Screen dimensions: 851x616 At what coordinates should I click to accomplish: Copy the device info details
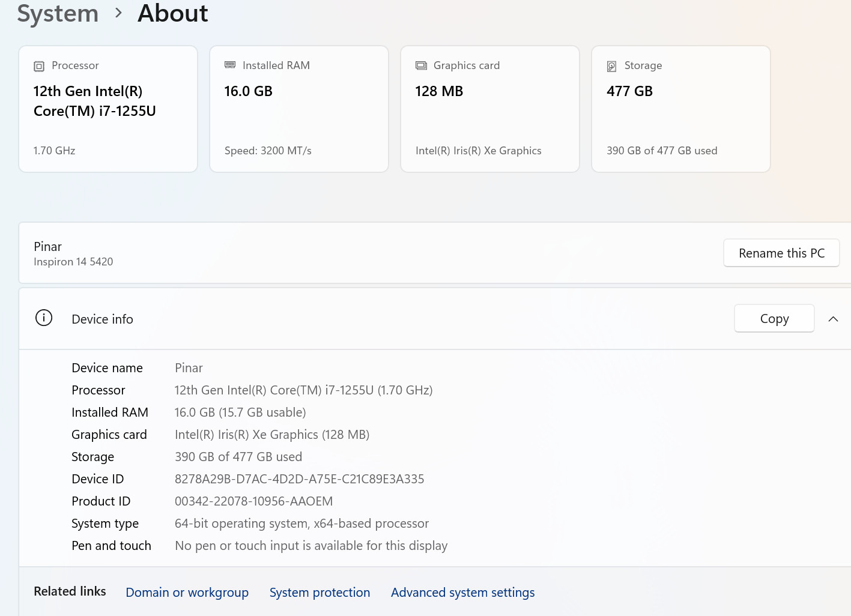[774, 318]
